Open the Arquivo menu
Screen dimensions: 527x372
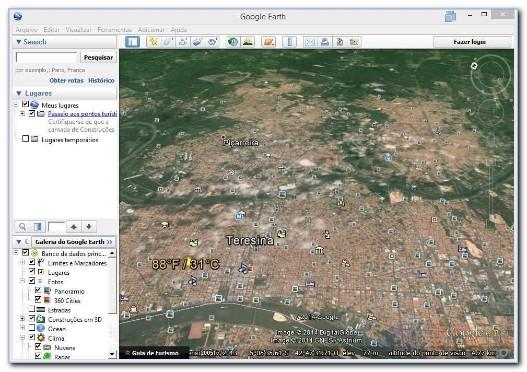pyautogui.click(x=27, y=30)
